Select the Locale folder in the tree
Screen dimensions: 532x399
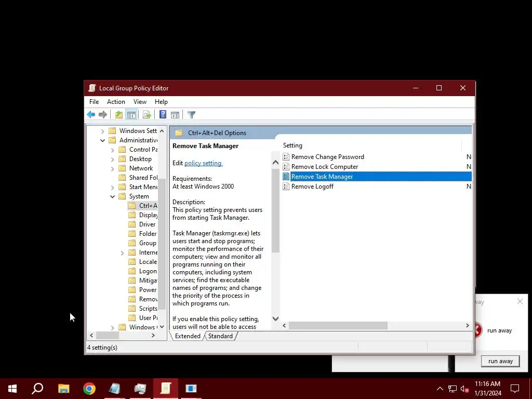(143, 262)
